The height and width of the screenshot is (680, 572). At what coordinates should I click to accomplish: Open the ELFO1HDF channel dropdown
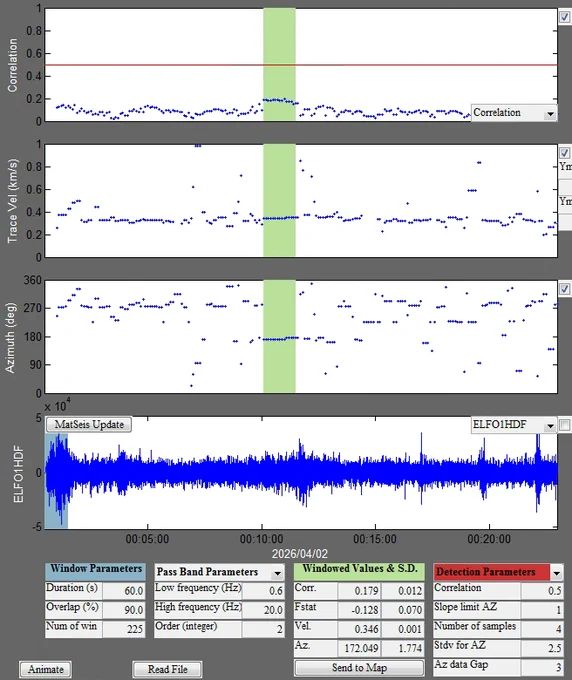point(514,425)
